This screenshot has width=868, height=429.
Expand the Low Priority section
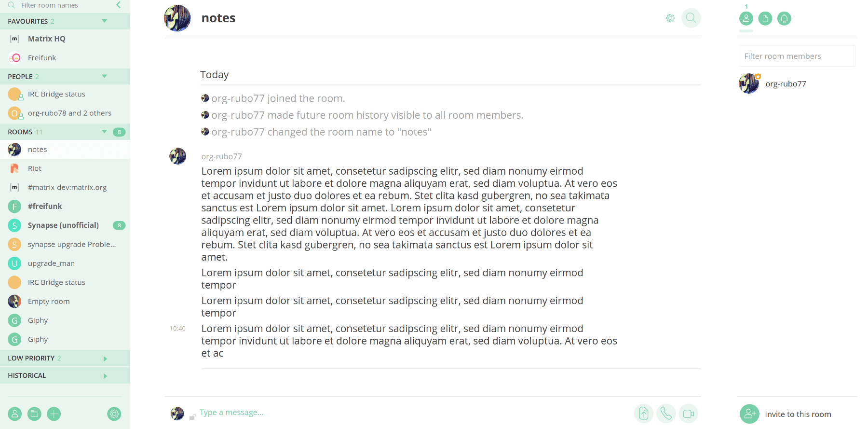(x=105, y=359)
